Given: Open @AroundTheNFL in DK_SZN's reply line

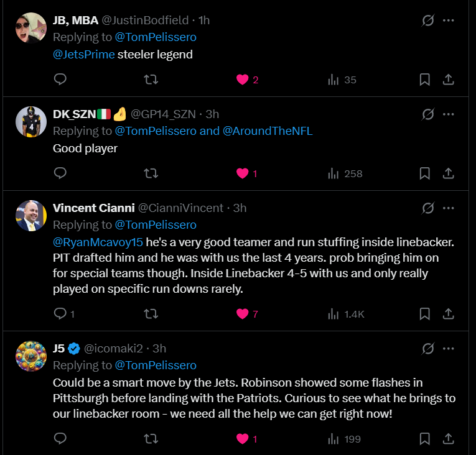Looking at the screenshot, I should click(268, 131).
